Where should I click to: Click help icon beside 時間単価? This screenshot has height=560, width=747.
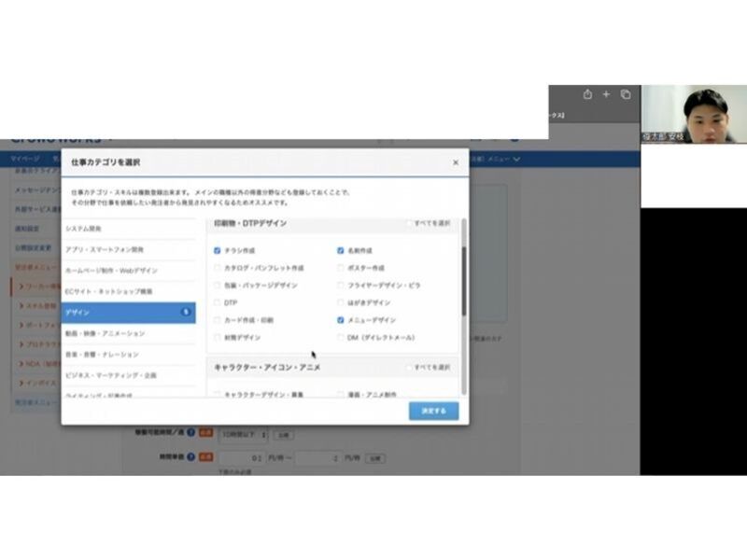(190, 457)
